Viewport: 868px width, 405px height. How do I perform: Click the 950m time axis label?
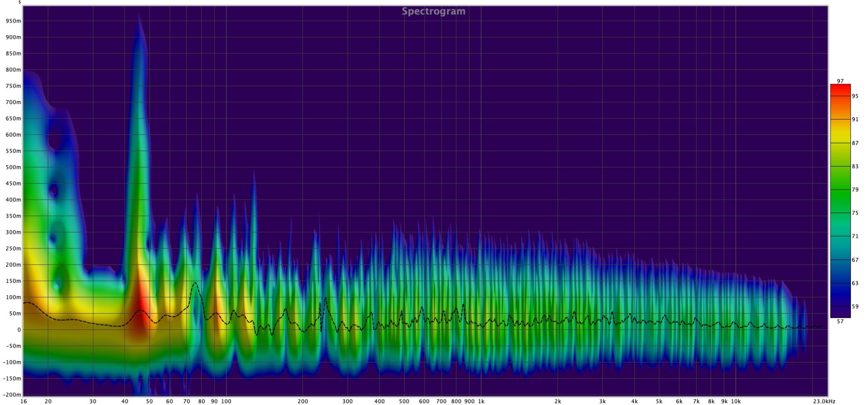point(13,21)
